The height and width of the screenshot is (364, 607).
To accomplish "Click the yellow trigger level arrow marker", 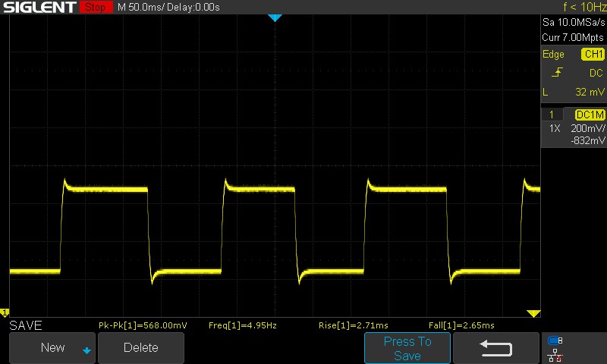I will coord(533,313).
